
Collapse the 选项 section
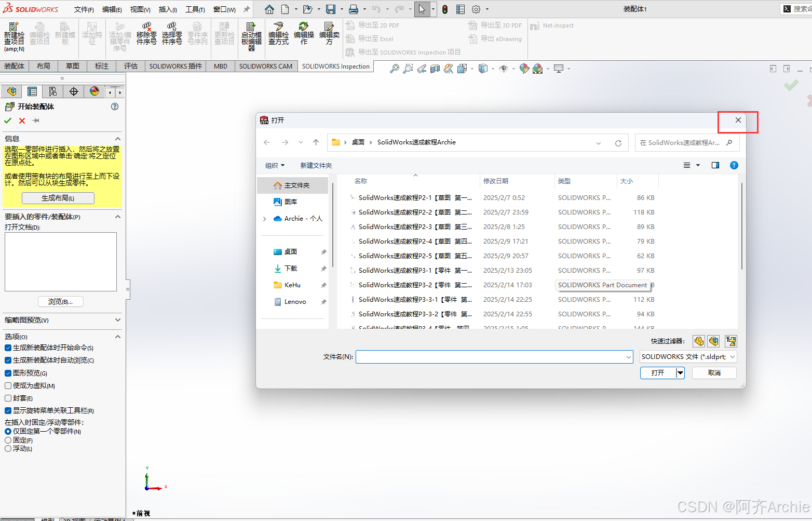pos(118,337)
